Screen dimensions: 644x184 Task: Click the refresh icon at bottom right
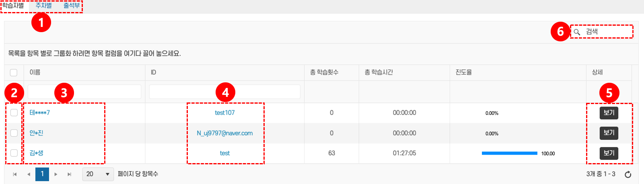click(628, 174)
